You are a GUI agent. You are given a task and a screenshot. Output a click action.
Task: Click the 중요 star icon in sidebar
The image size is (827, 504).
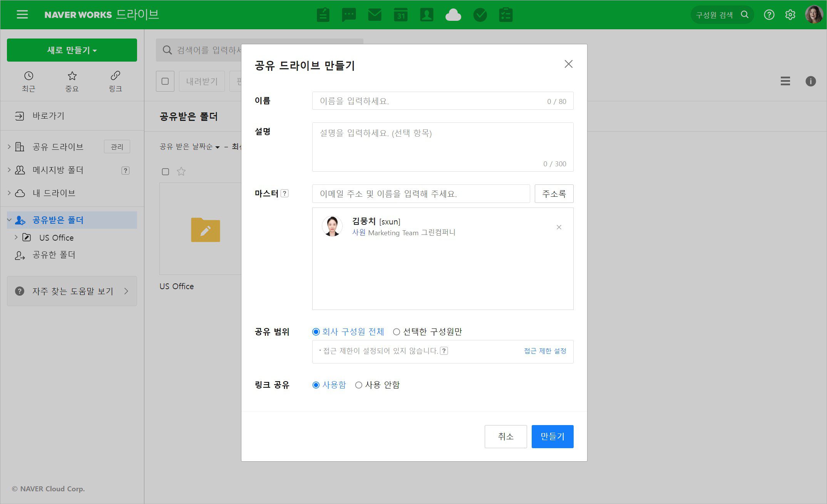pyautogui.click(x=72, y=81)
